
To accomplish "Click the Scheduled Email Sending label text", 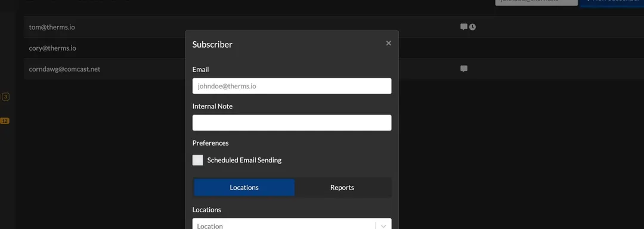I will click(x=244, y=160).
